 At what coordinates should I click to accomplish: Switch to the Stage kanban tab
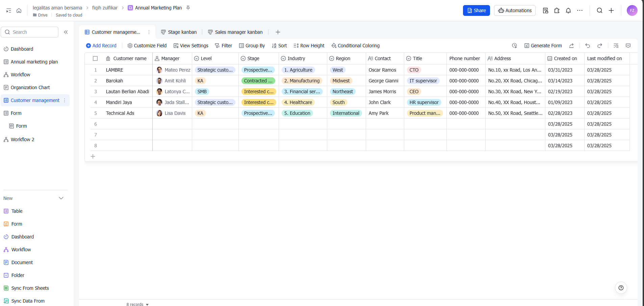point(179,32)
